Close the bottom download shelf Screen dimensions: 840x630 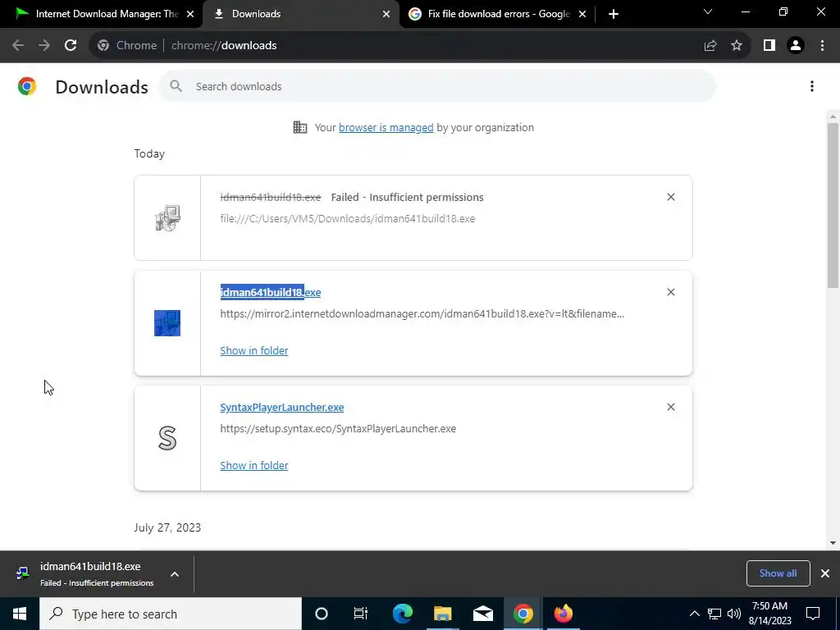[x=825, y=573]
